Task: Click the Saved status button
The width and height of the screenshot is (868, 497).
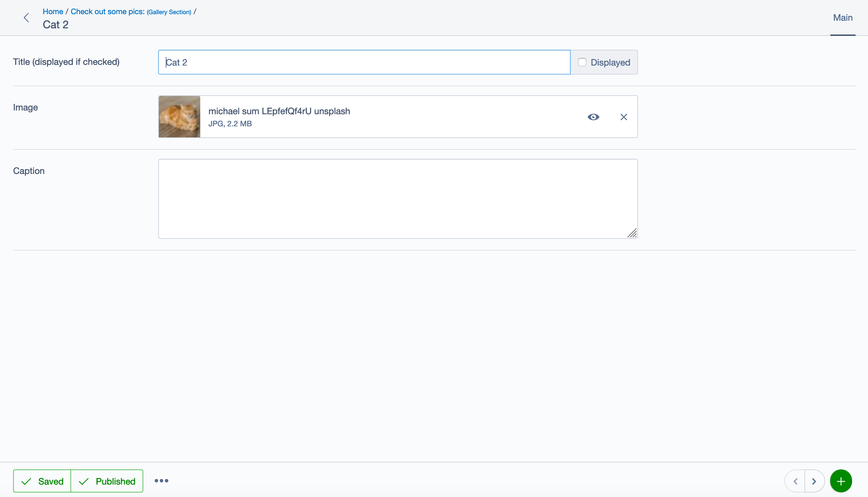Action: [x=42, y=481]
